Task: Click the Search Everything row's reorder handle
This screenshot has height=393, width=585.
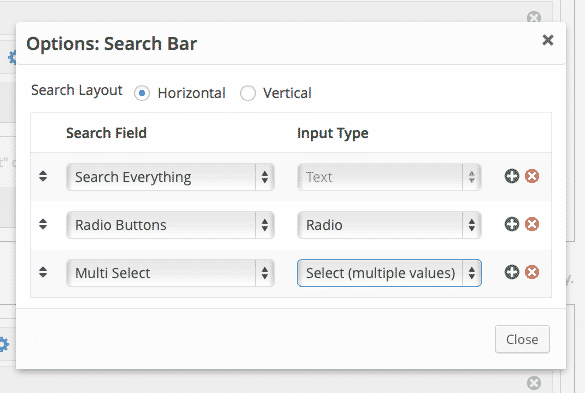Action: pos(43,176)
